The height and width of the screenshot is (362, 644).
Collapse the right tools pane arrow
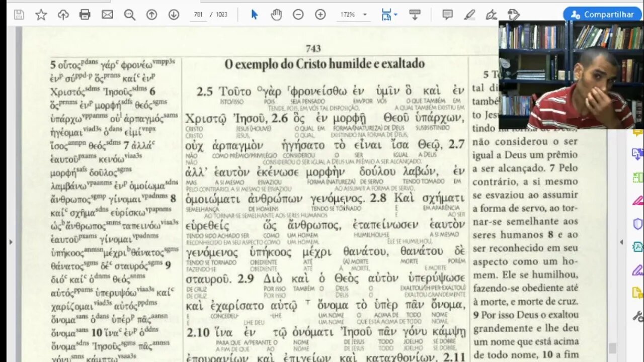point(621,242)
